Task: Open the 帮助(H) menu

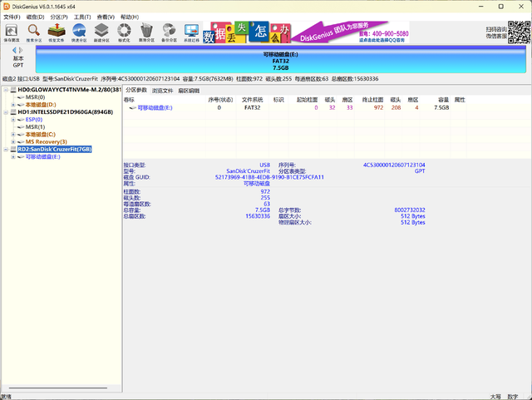Action: (130, 17)
